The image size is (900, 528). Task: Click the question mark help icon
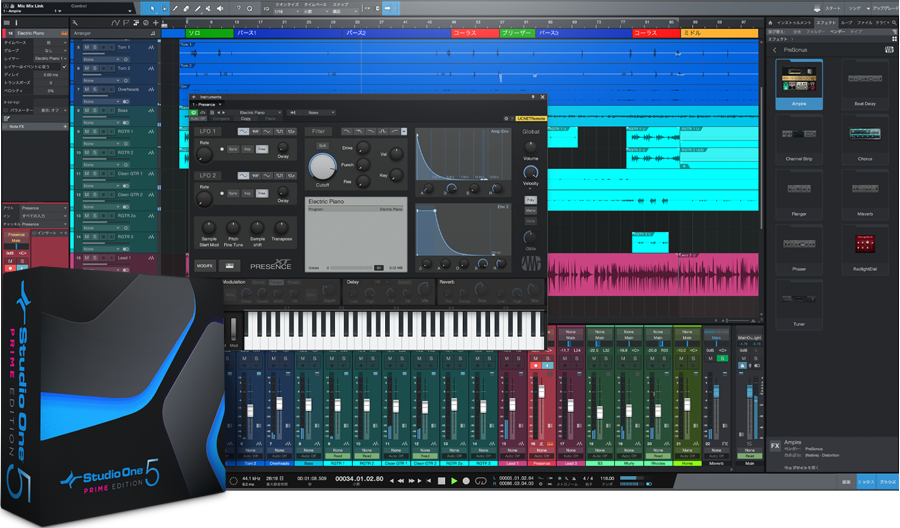[x=238, y=9]
